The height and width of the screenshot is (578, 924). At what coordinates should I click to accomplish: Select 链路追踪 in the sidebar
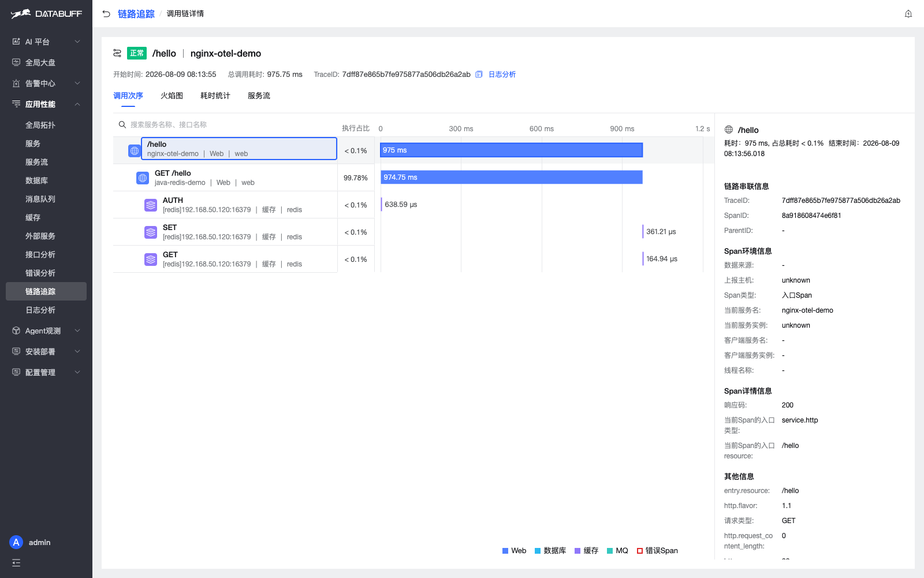point(46,291)
